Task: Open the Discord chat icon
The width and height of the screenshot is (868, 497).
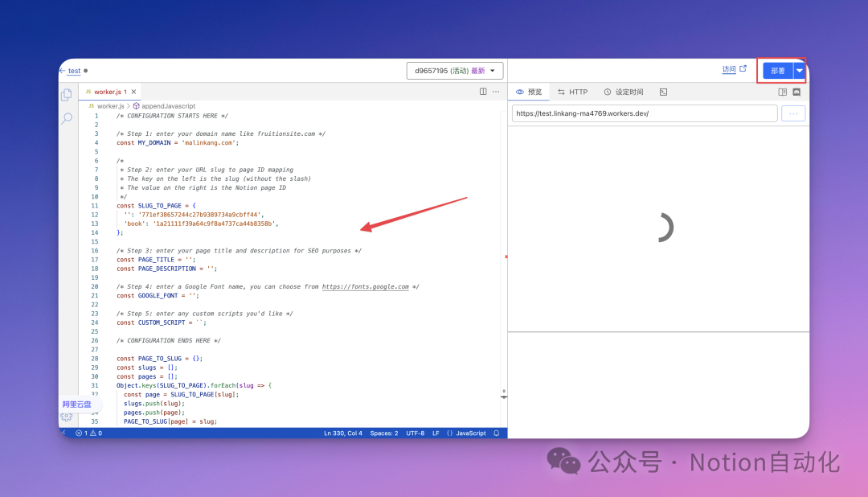Action: coord(796,92)
